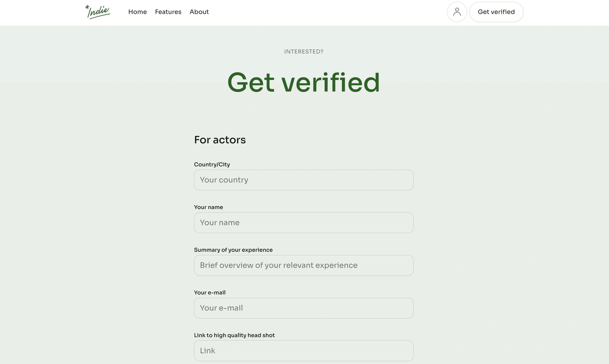Image resolution: width=609 pixels, height=364 pixels.
Task: Click the Your e-mail label text
Action: pyautogui.click(x=209, y=292)
